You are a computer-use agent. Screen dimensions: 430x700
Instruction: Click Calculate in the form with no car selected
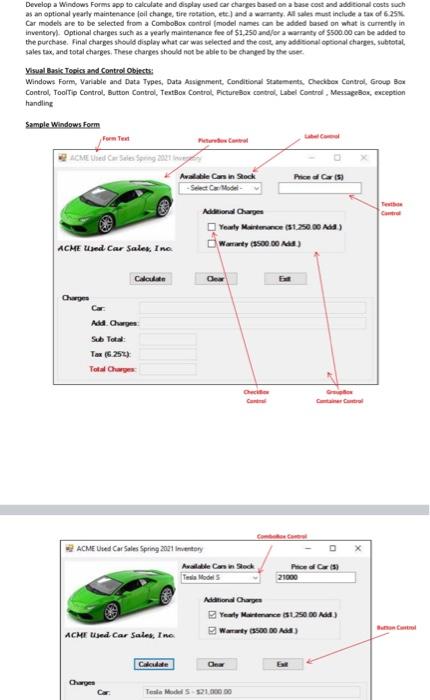(x=150, y=279)
